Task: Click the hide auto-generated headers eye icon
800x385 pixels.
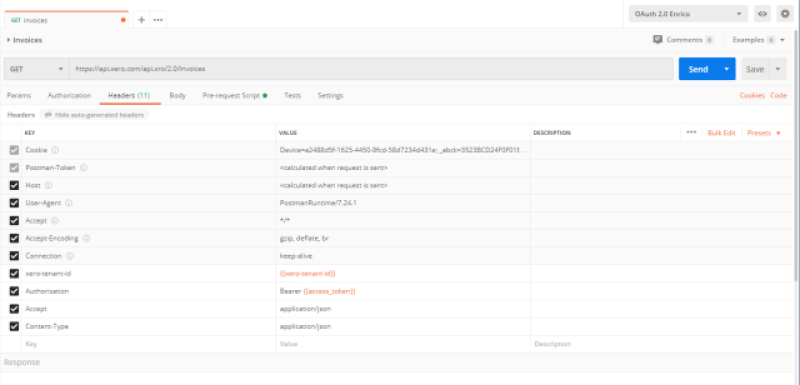Action: pyautogui.click(x=48, y=115)
